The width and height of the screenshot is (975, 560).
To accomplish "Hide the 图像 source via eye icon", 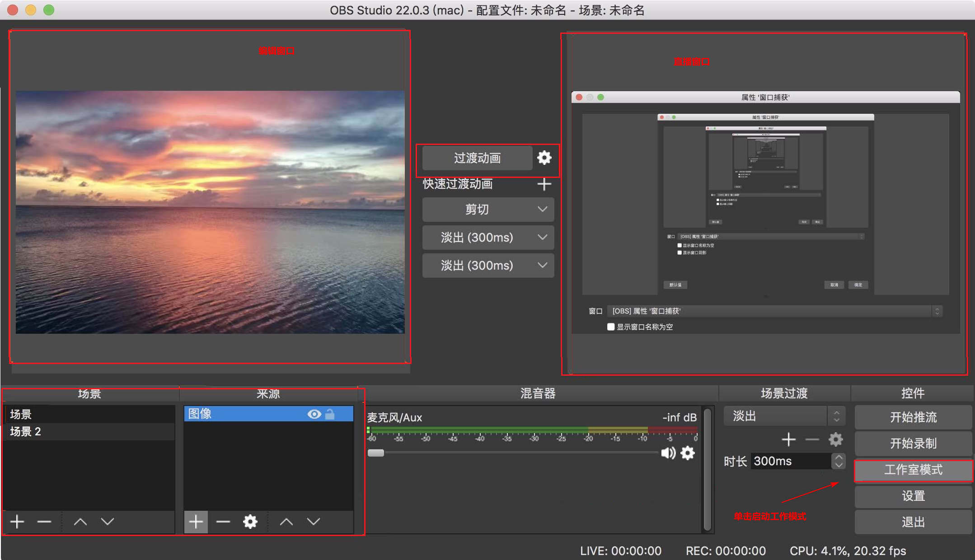I will 314,414.
